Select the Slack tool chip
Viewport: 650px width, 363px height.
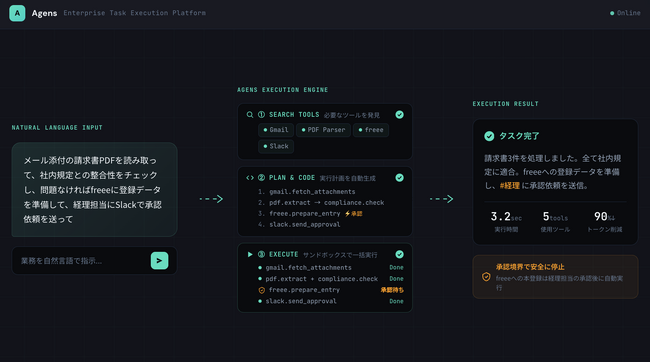pyautogui.click(x=276, y=146)
